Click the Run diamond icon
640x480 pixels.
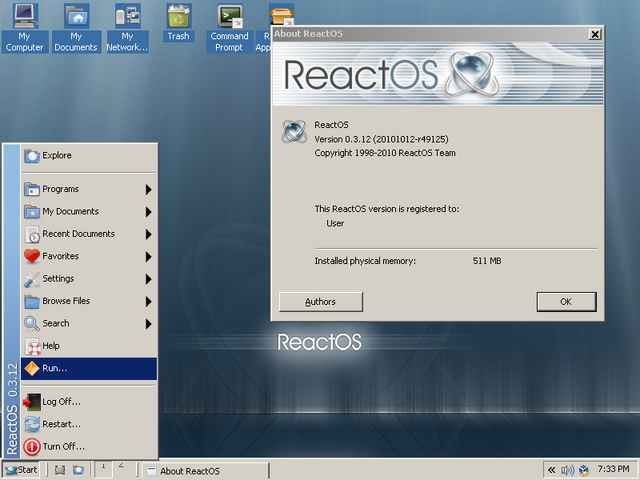(32, 369)
